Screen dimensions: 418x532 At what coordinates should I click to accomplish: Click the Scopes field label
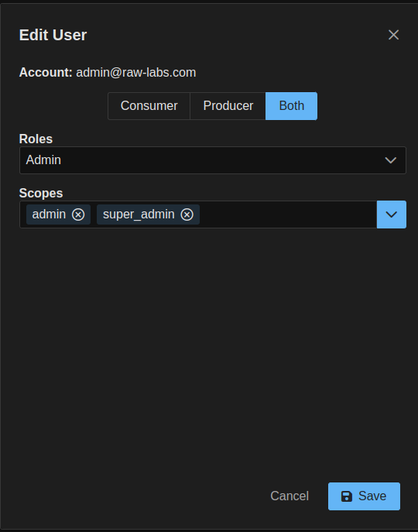point(41,193)
